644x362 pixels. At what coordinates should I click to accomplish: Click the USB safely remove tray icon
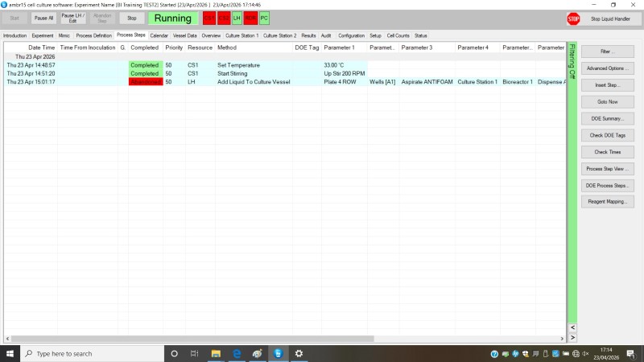click(546, 354)
